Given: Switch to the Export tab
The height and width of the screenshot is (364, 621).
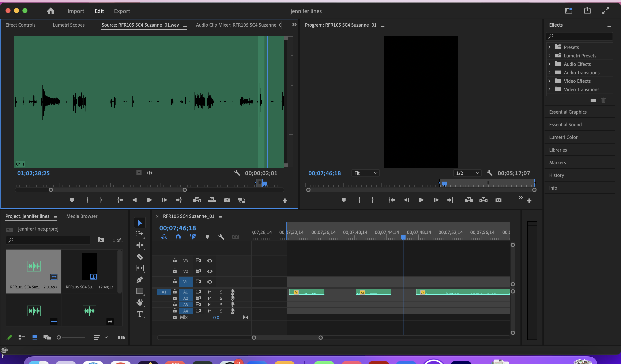Looking at the screenshot, I should click(122, 11).
